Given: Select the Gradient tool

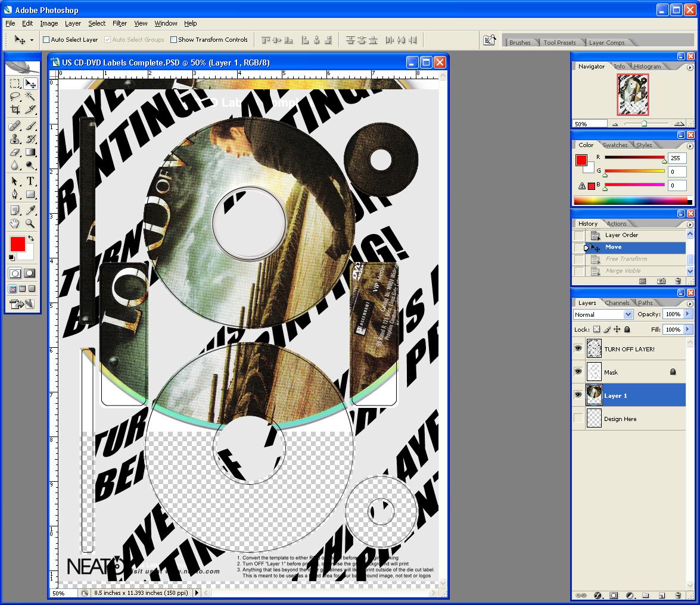Looking at the screenshot, I should 30,152.
